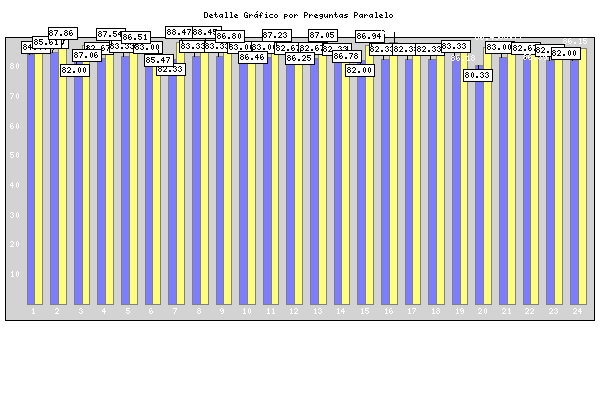Click the 88.47 value label
This screenshot has width=600, height=400.
(179, 32)
